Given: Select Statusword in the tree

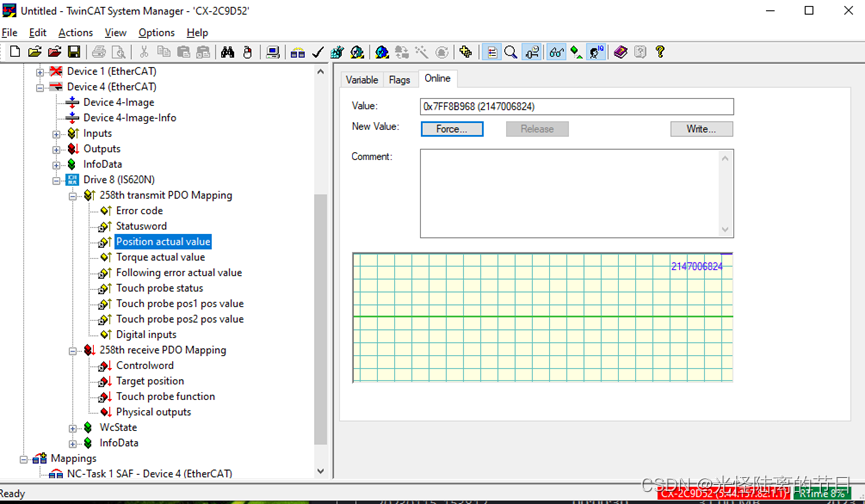Looking at the screenshot, I should point(141,226).
